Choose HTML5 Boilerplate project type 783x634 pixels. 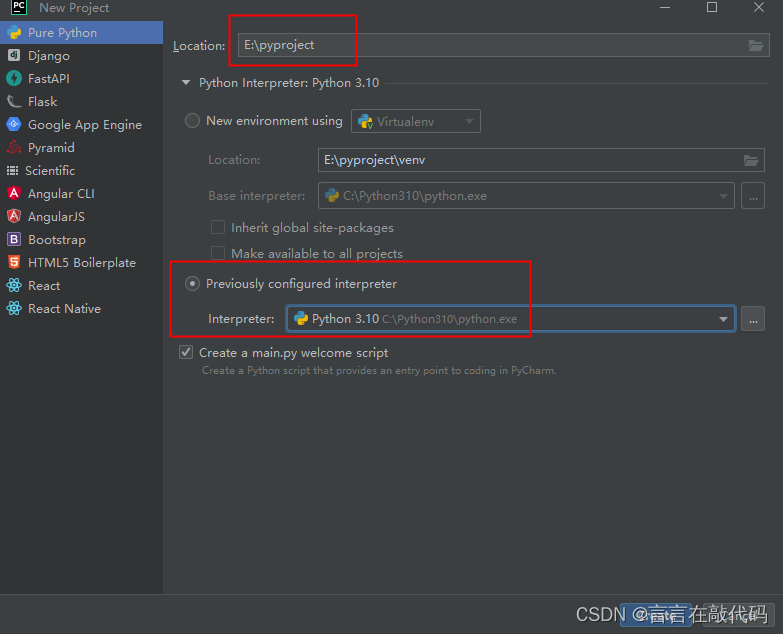81,262
